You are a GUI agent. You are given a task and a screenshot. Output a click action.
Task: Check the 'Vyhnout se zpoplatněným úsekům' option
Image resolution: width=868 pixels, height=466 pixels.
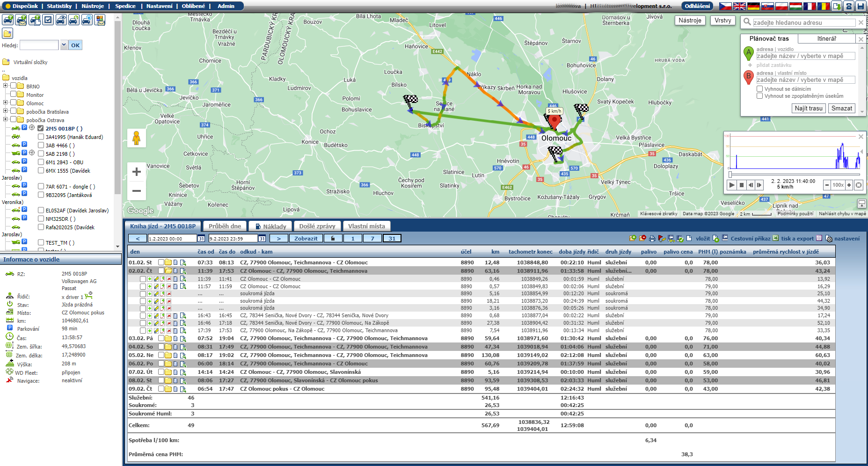click(x=759, y=96)
